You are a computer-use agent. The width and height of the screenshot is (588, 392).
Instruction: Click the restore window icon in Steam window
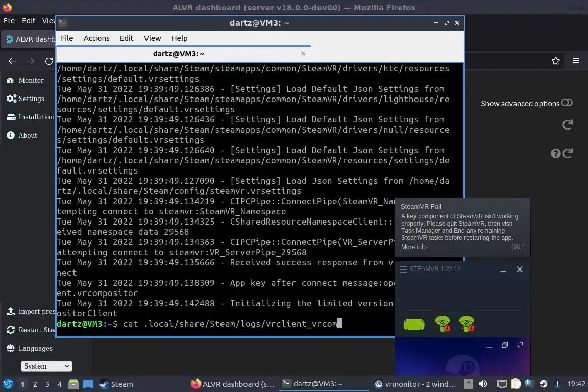(x=504, y=345)
